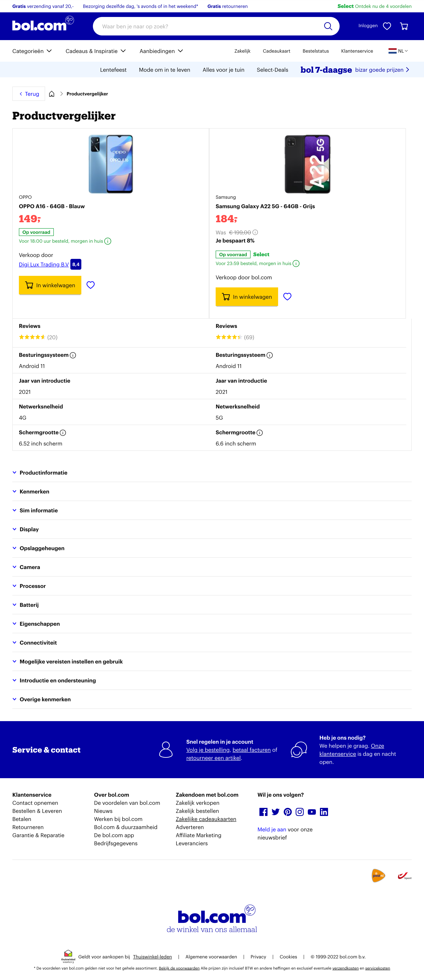The height and width of the screenshot is (980, 424).
Task: Open the NL language selector
Action: pyautogui.click(x=398, y=51)
